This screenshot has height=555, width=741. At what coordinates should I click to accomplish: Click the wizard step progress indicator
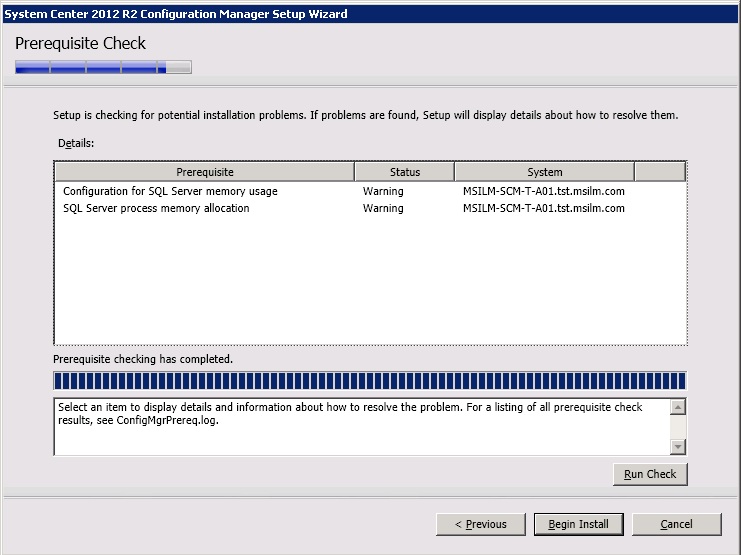click(103, 68)
